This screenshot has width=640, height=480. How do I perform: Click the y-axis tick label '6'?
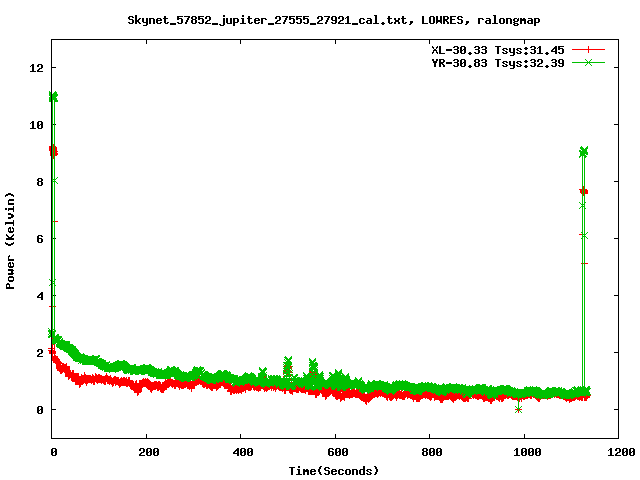tap(40, 239)
